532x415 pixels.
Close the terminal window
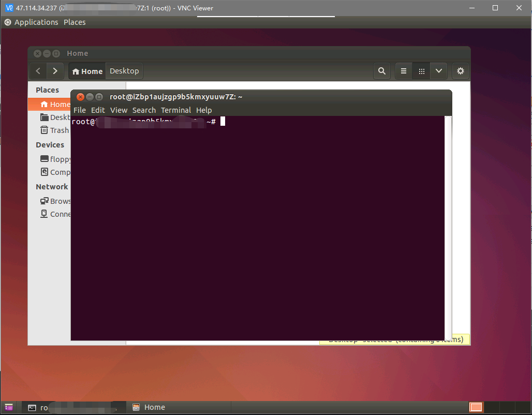click(x=80, y=97)
